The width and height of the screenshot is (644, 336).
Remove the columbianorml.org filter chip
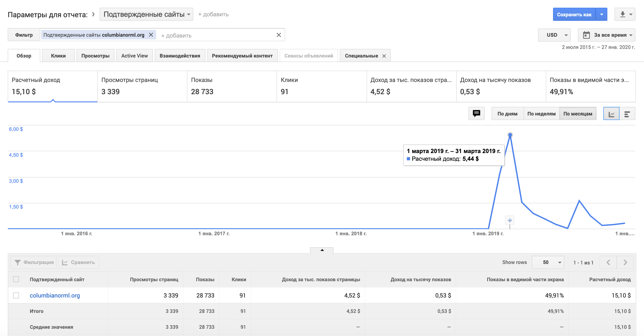[x=151, y=35]
